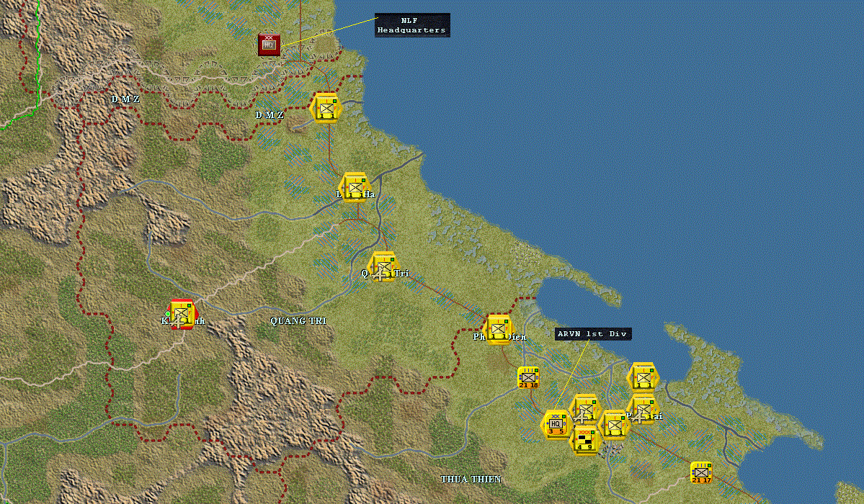
Task: Select the regiment counter showing 21 18
Action: [528, 378]
